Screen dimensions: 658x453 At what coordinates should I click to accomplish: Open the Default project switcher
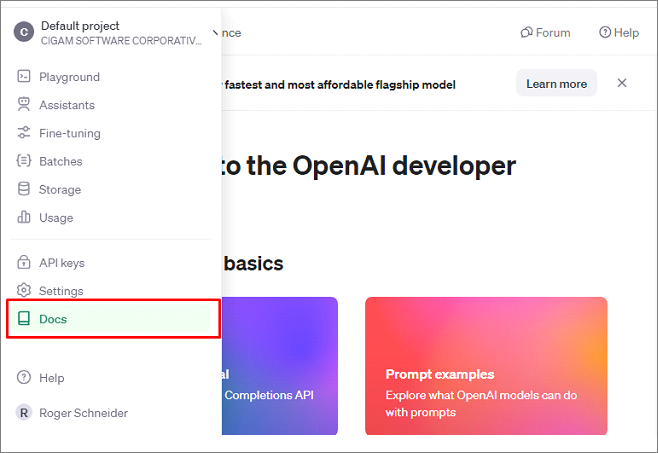[110, 32]
